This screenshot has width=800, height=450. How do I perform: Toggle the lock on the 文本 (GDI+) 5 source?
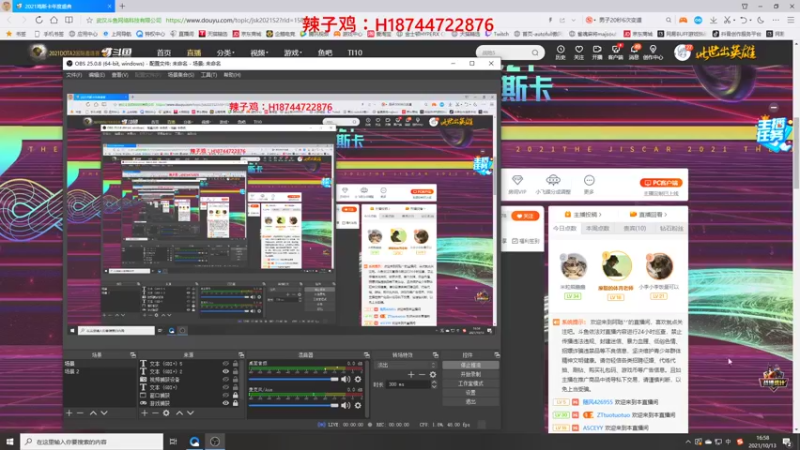pos(235,364)
